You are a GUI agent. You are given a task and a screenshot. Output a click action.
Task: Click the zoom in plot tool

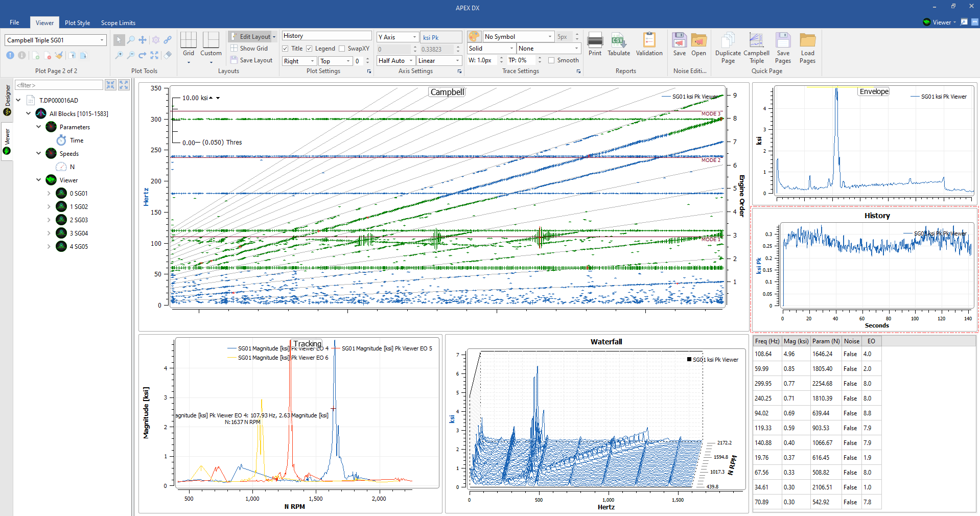pos(119,55)
